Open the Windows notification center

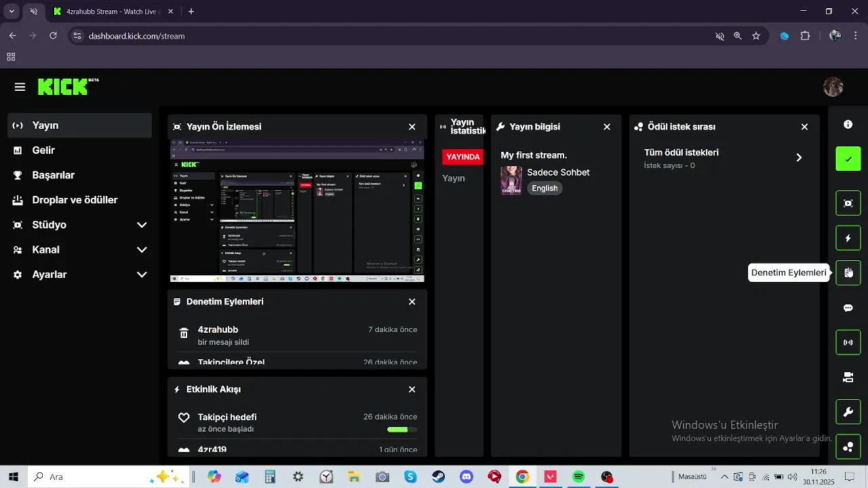(849, 477)
